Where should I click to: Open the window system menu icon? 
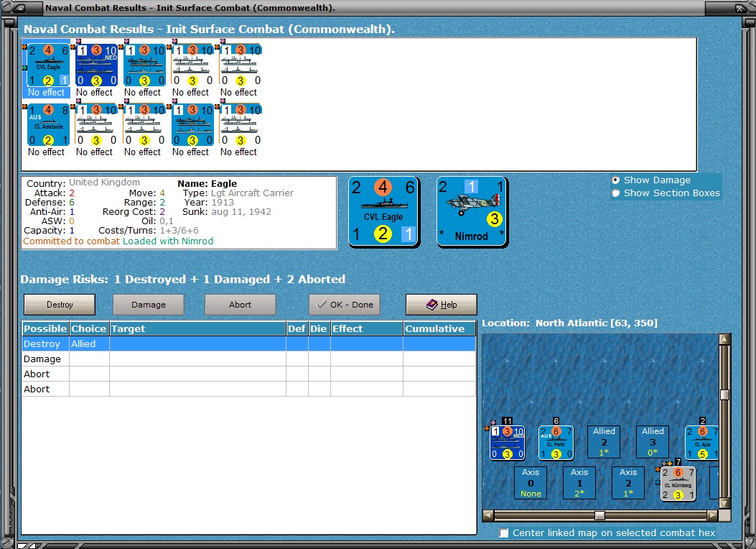[x=21, y=8]
